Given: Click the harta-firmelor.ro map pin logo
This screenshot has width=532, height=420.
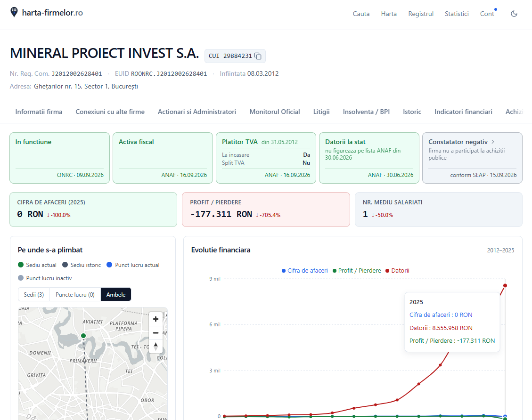Looking at the screenshot, I should point(14,12).
